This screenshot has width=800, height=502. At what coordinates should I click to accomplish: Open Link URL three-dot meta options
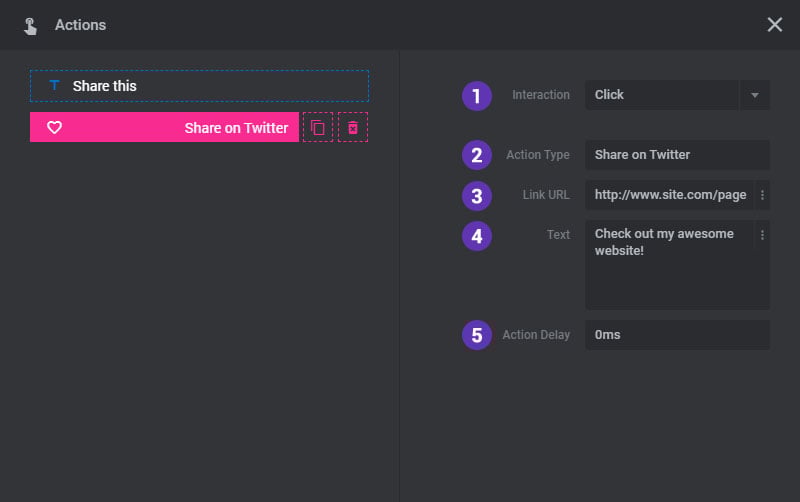762,195
